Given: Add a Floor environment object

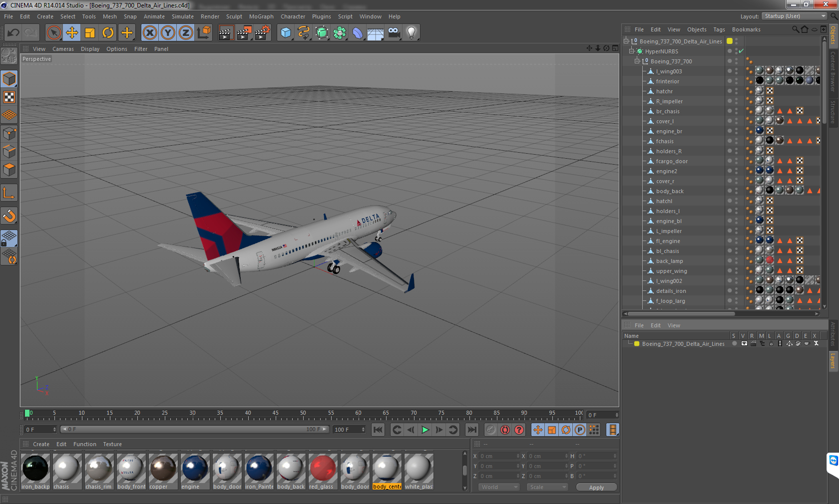Looking at the screenshot, I should point(376,33).
